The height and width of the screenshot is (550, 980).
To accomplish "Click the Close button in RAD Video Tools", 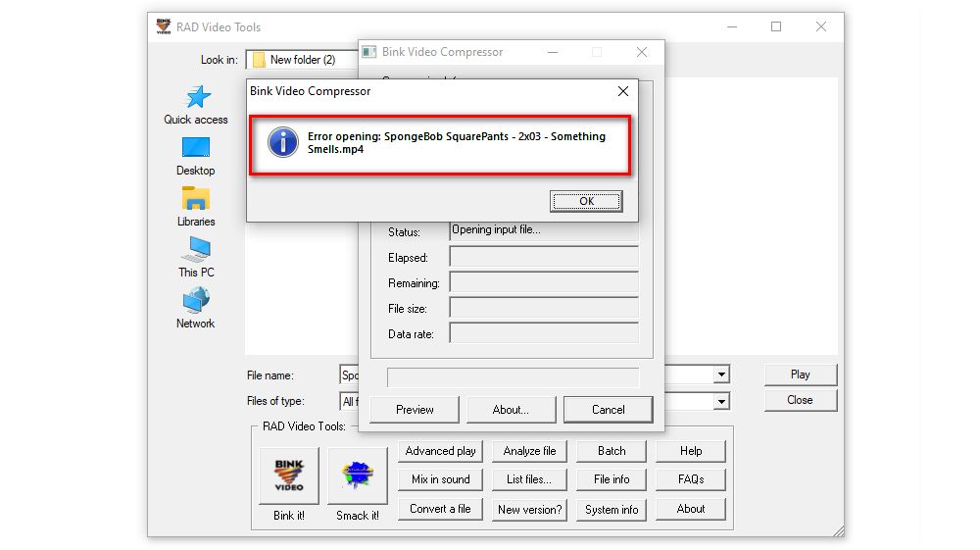I will (800, 400).
